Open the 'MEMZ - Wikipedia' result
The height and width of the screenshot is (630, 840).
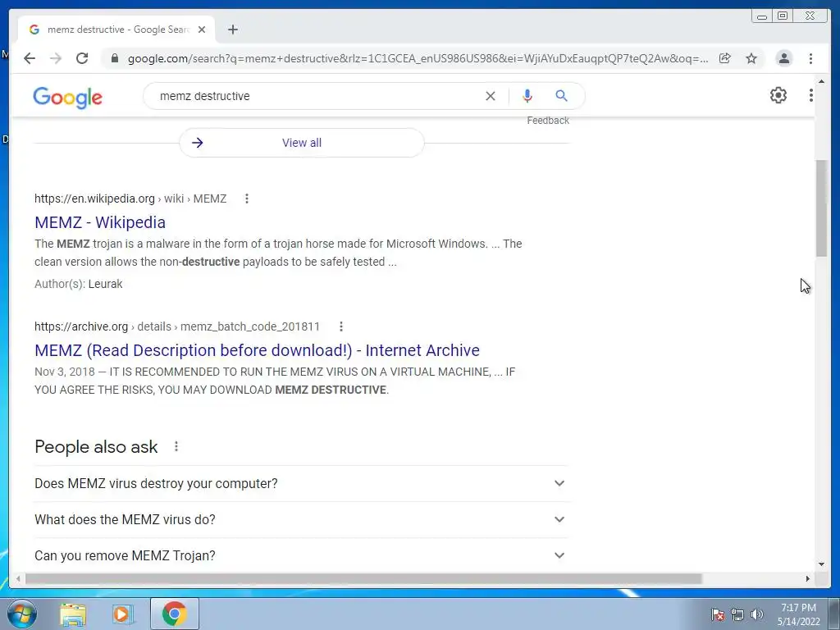pos(100,222)
